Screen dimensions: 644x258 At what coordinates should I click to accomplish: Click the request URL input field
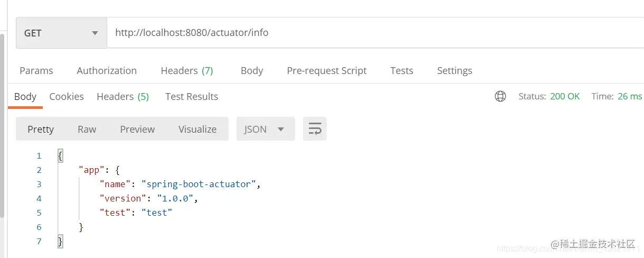[370, 33]
